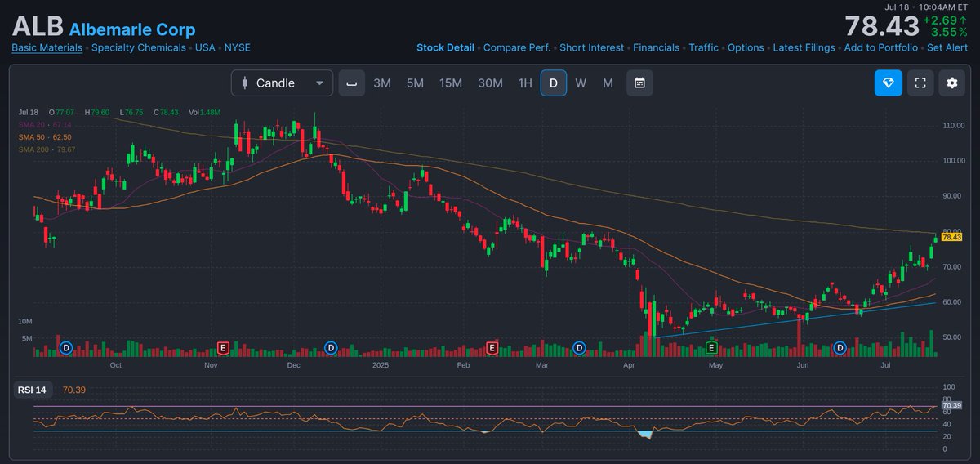
Task: Click the earnings E marker in February
Action: [x=492, y=348]
